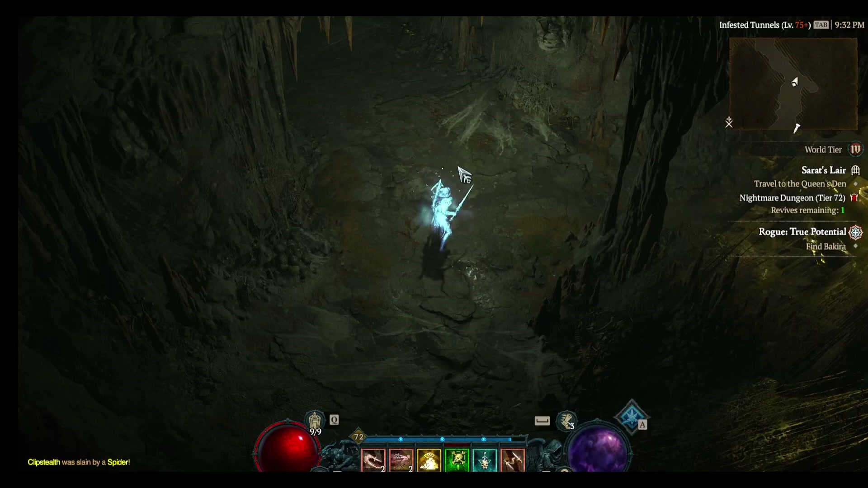Select the Rogue: True Potential quest title

[802, 232]
